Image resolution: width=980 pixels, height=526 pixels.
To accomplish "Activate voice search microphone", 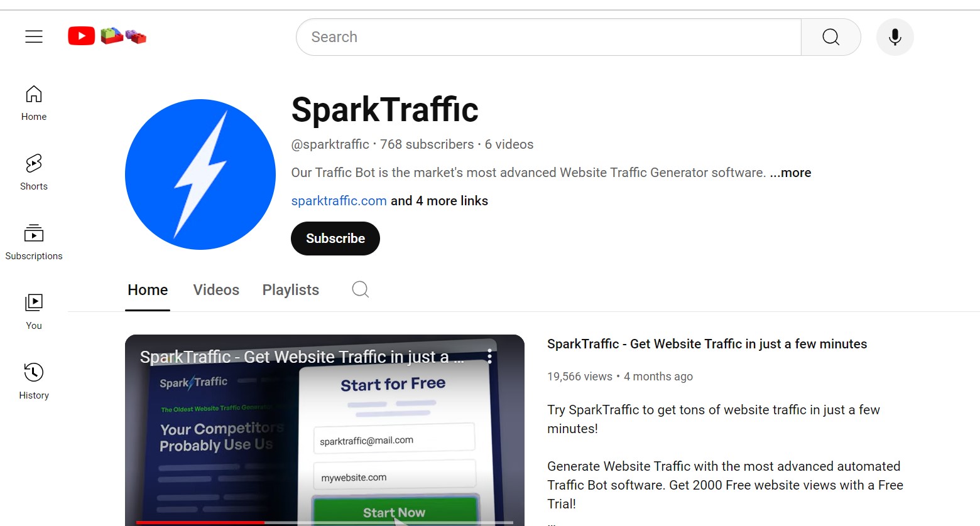I will pos(895,37).
